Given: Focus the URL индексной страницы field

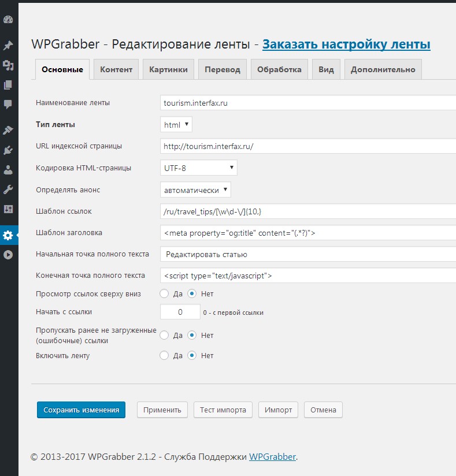Looking at the screenshot, I should point(308,146).
